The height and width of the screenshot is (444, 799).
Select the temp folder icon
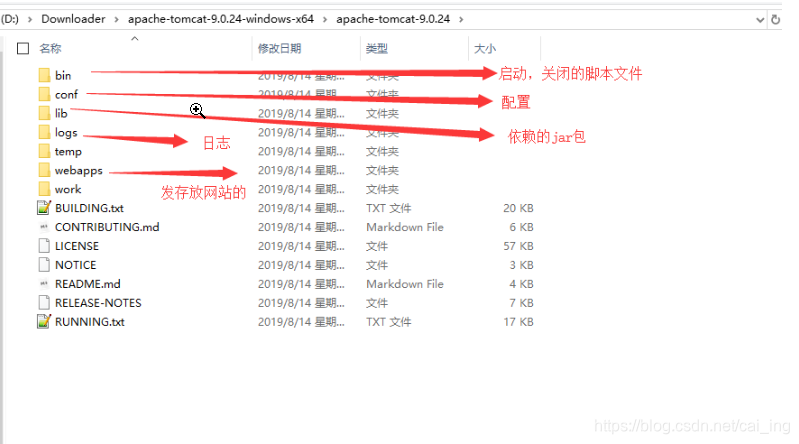[44, 151]
